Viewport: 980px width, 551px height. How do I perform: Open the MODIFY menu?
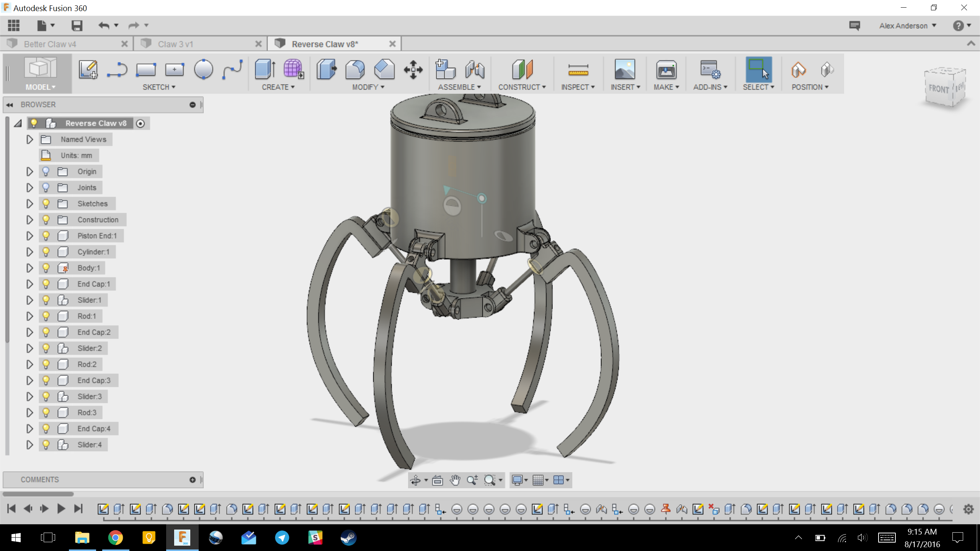point(368,87)
